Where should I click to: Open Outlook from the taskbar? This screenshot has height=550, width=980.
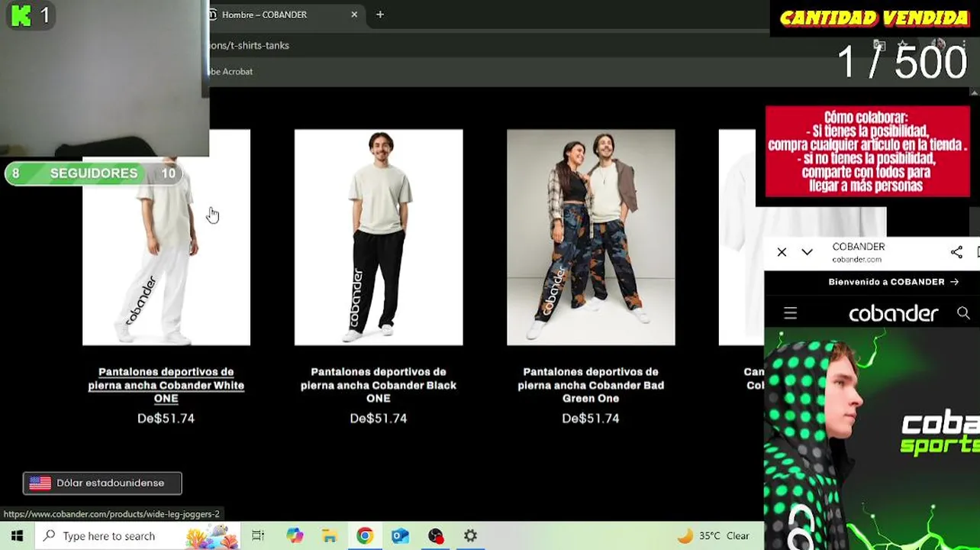(400, 535)
